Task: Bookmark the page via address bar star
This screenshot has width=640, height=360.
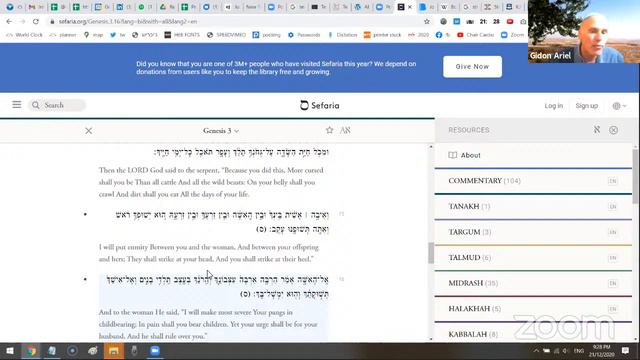Action: coord(427,21)
